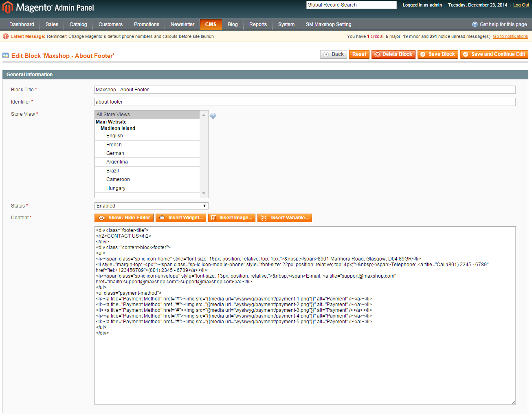
Task: Open the Catalog menu
Action: tap(78, 24)
